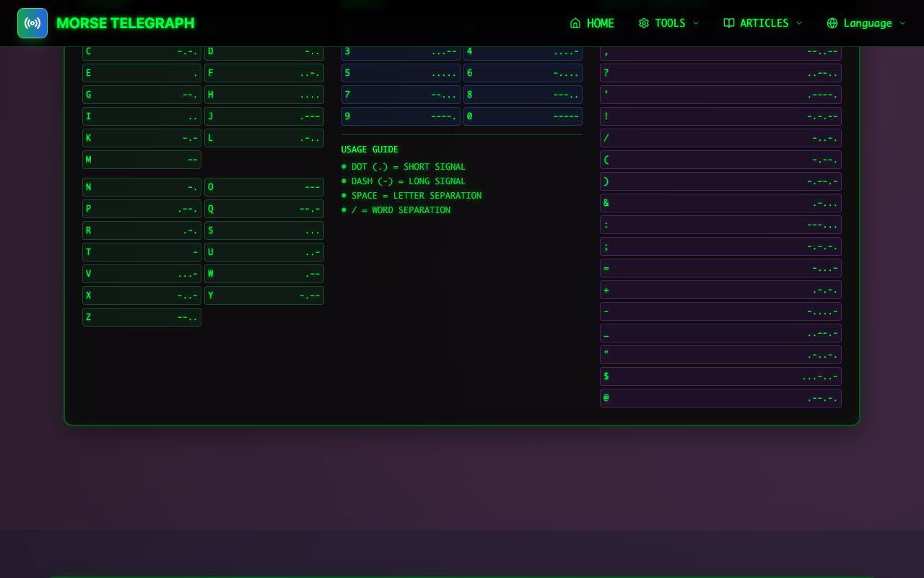Select the plus sign morse row
924x578 pixels.
coord(720,290)
